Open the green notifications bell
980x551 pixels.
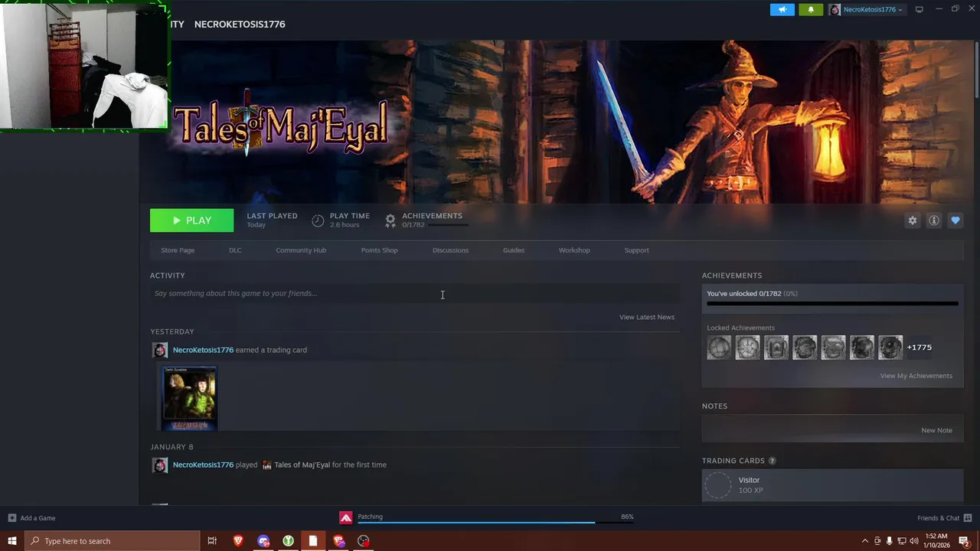pyautogui.click(x=811, y=9)
